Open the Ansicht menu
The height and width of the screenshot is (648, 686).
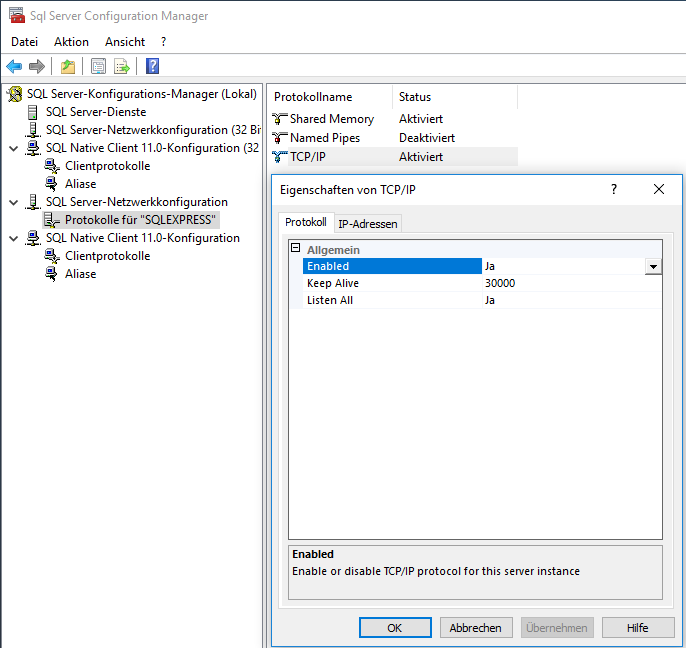[x=125, y=42]
